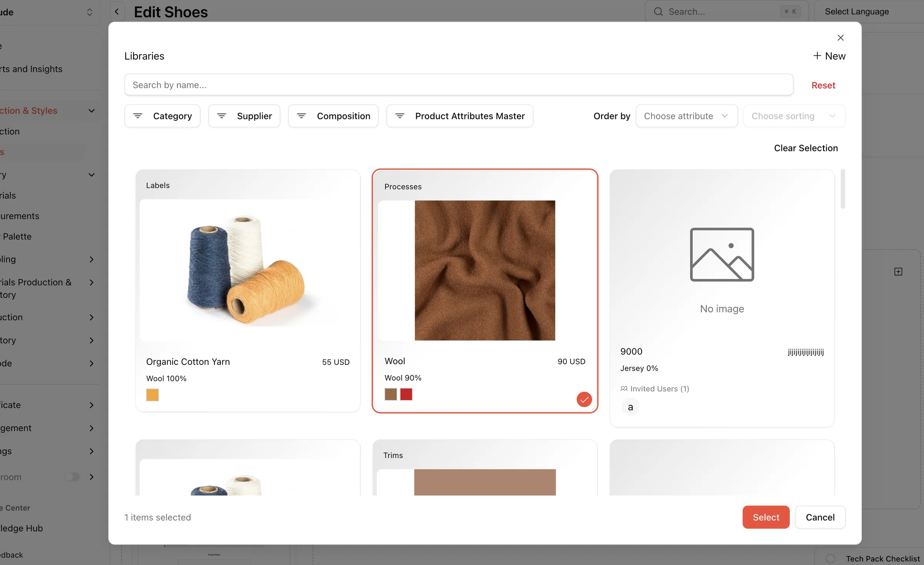This screenshot has width=924, height=565.
Task: Open the Select Language menu
Action: pyautogui.click(x=857, y=12)
